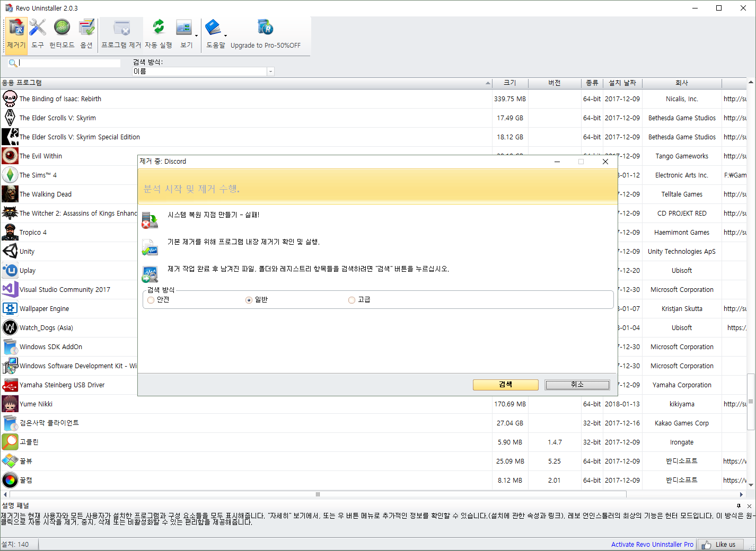Select Windows Software Development Kit row
This screenshot has height=551, width=756.
(69, 366)
